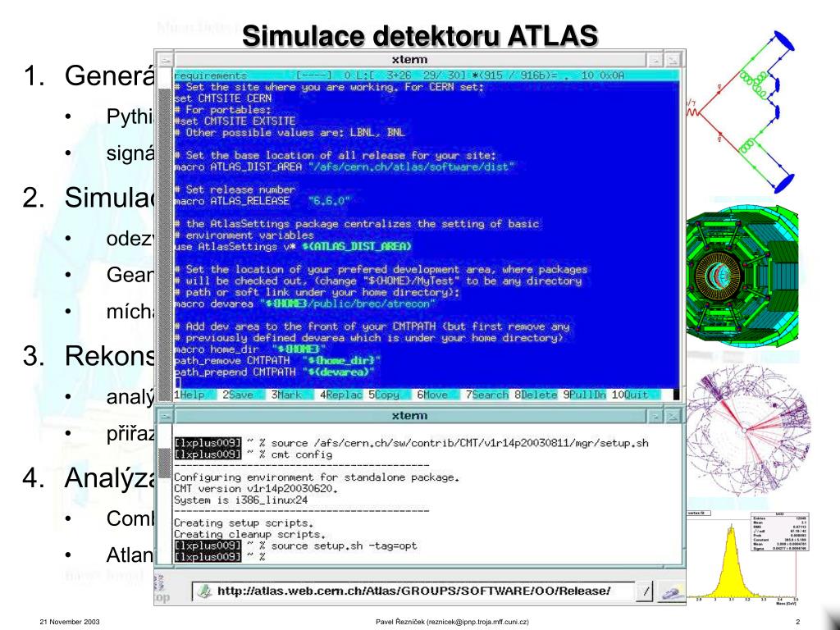Image resolution: width=840 pixels, height=630 pixels.
Task: Click the 'cmt config' command line
Action: click(253, 454)
